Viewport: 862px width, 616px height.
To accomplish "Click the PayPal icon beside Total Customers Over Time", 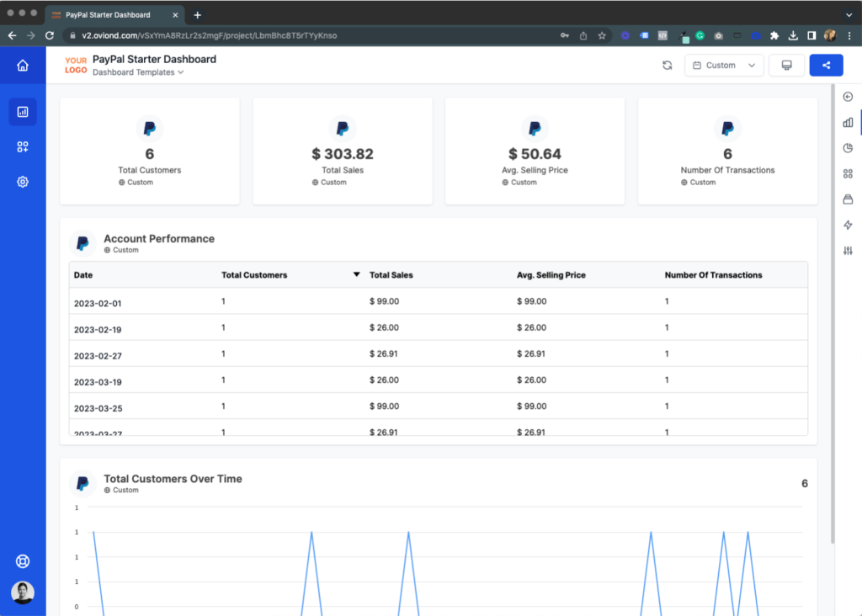I will pyautogui.click(x=83, y=483).
